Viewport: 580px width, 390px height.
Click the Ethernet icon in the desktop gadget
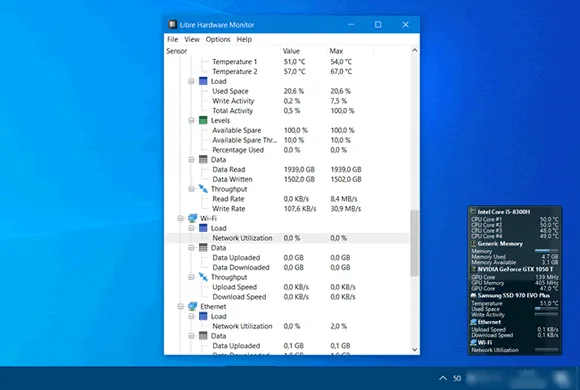click(473, 322)
